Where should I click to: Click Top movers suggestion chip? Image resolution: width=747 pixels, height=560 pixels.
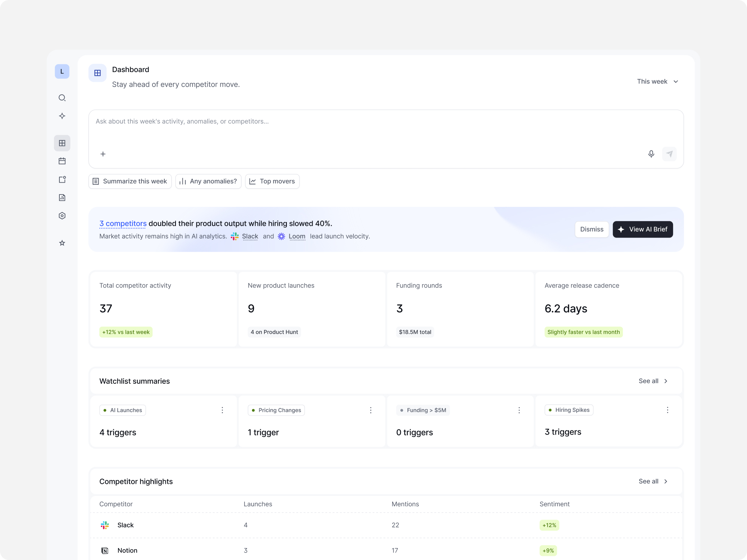(272, 181)
